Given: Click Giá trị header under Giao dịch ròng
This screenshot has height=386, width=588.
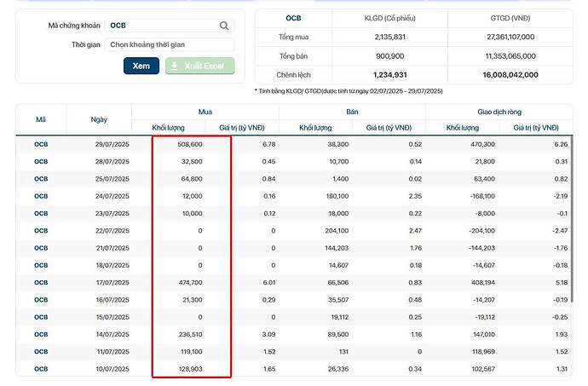Looking at the screenshot, I should (x=535, y=127).
